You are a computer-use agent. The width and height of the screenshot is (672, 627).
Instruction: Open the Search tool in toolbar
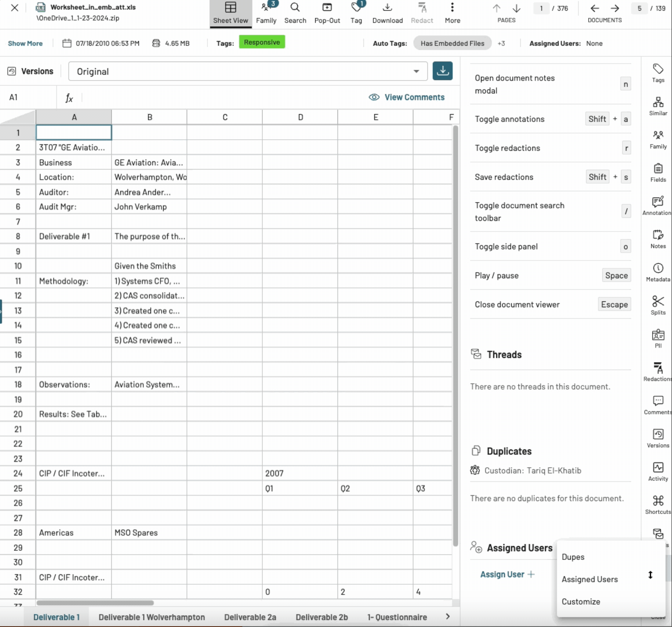(x=295, y=13)
